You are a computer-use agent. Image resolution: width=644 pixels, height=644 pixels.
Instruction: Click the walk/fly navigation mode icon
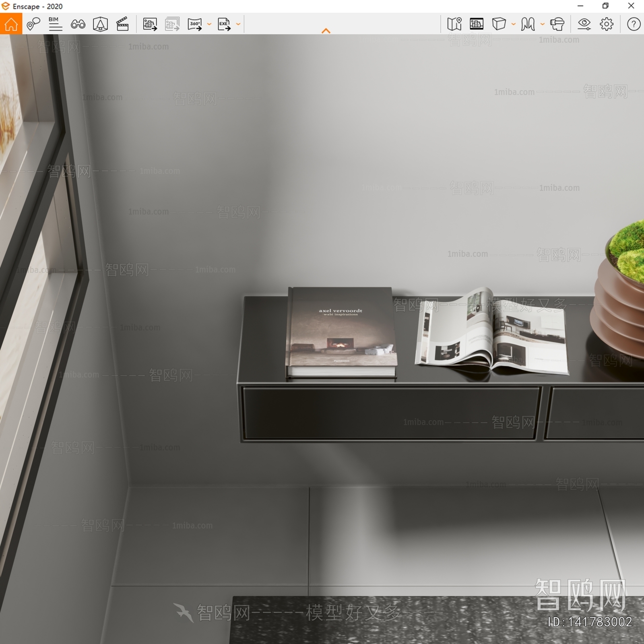coord(528,24)
